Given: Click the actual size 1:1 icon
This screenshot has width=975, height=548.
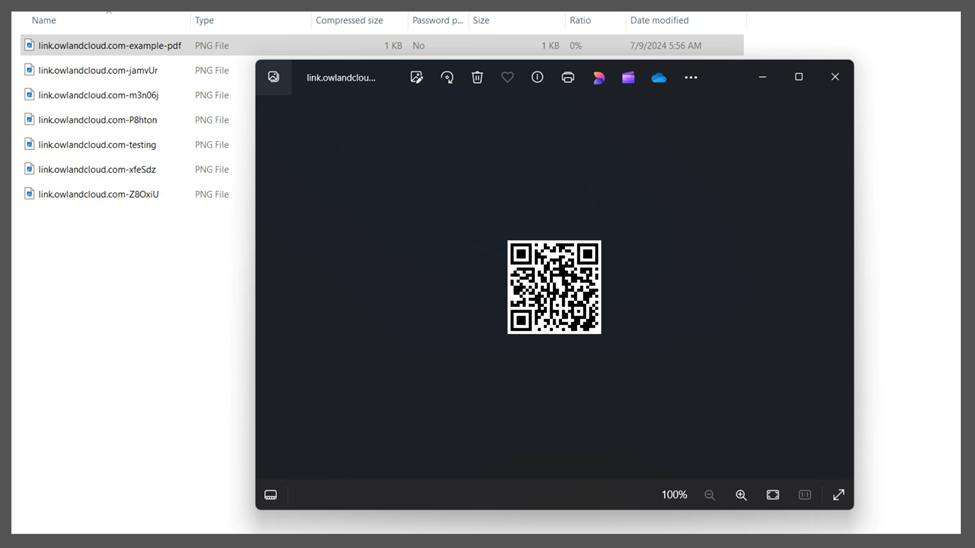Looking at the screenshot, I should pos(805,495).
